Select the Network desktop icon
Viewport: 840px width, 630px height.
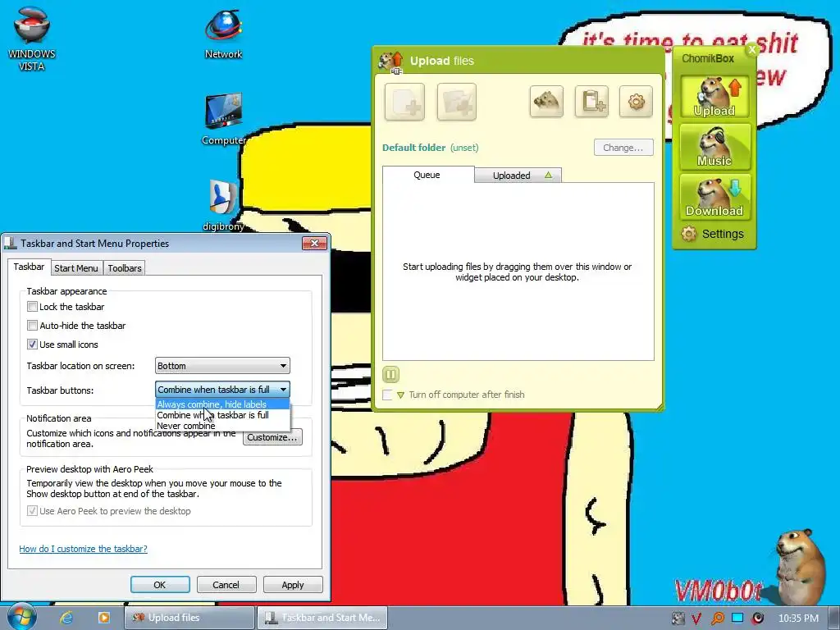223,33
